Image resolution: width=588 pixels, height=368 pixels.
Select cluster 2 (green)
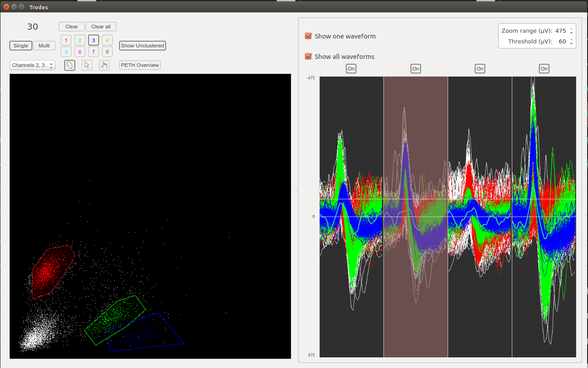80,40
